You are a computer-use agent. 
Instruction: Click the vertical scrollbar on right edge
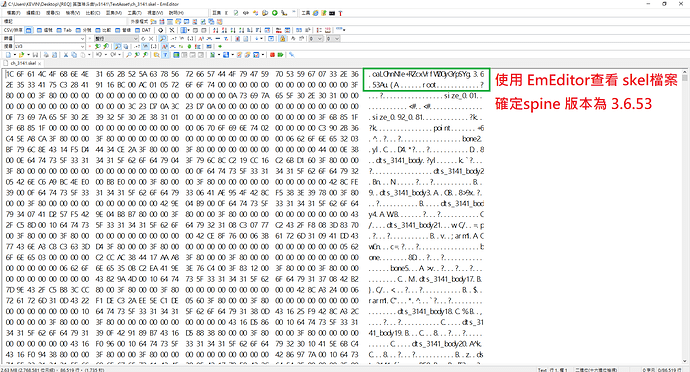(685, 216)
